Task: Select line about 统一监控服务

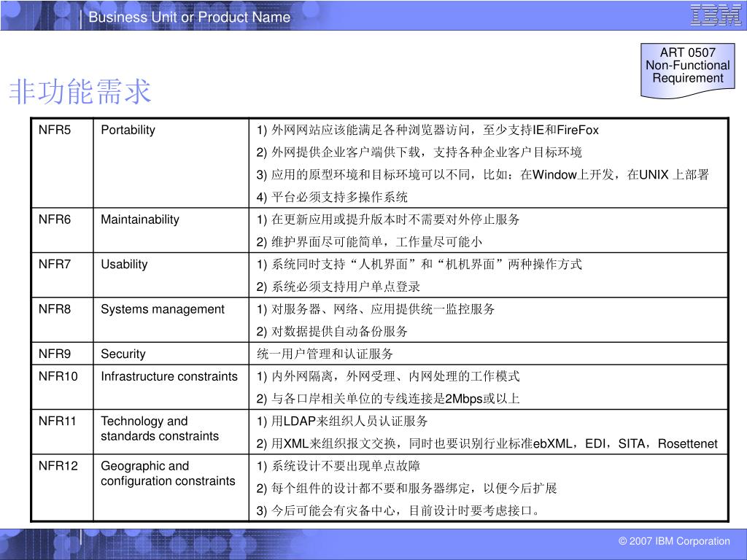Action: point(376,309)
